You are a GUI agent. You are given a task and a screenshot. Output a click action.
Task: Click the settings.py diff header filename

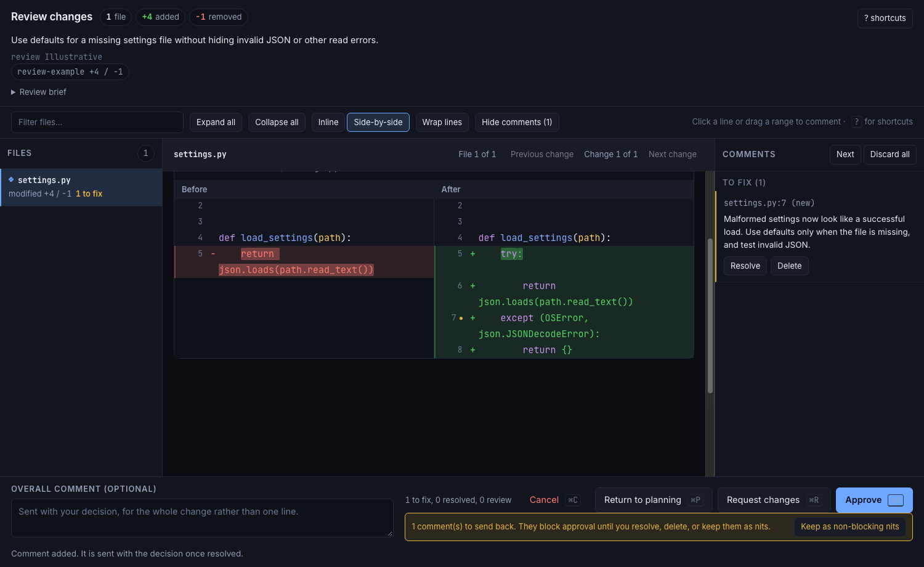[x=200, y=154]
